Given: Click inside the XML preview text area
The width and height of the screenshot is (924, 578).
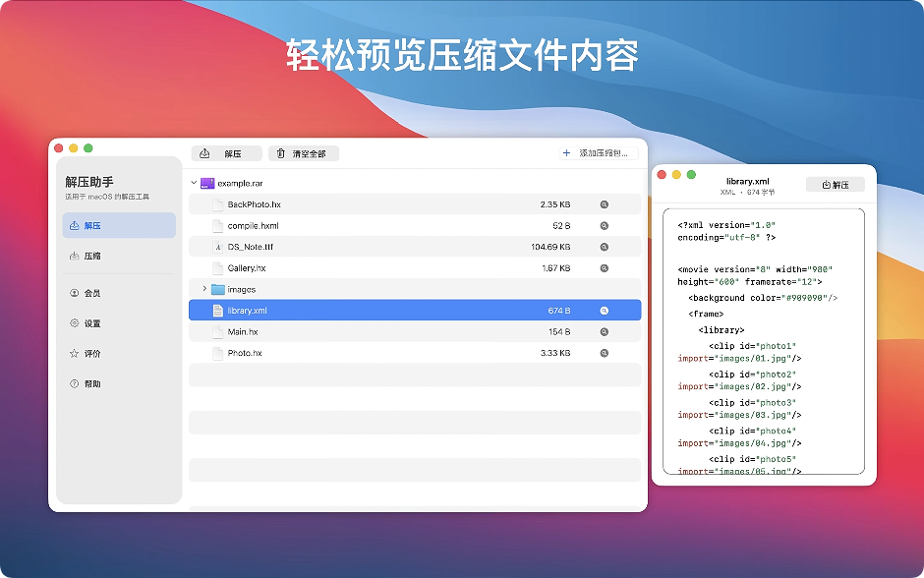Looking at the screenshot, I should click(764, 341).
